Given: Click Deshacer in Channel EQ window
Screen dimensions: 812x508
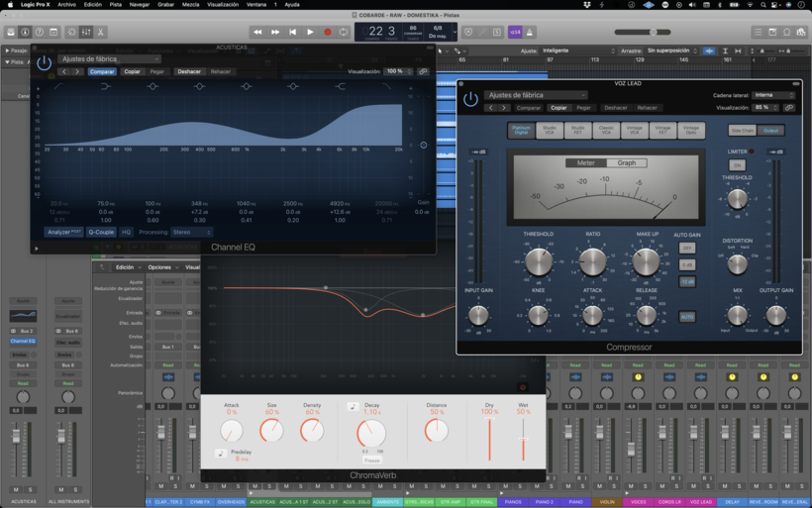Looking at the screenshot, I should [x=189, y=71].
